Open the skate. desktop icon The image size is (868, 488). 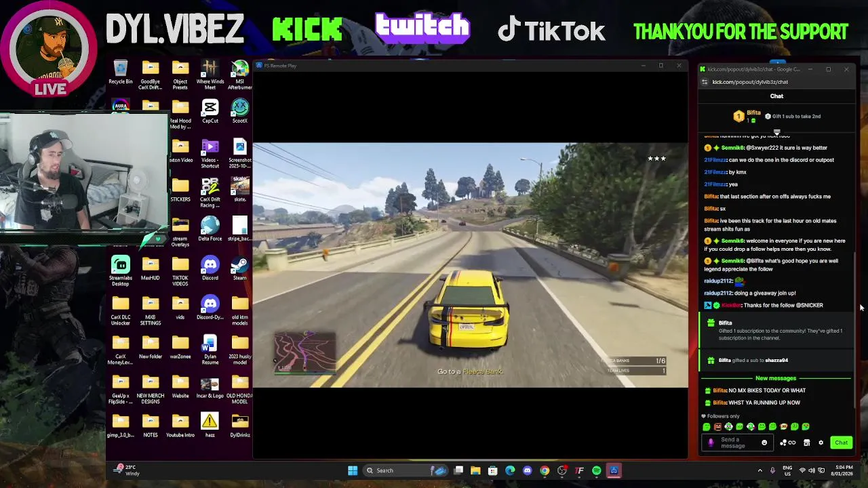(240, 189)
